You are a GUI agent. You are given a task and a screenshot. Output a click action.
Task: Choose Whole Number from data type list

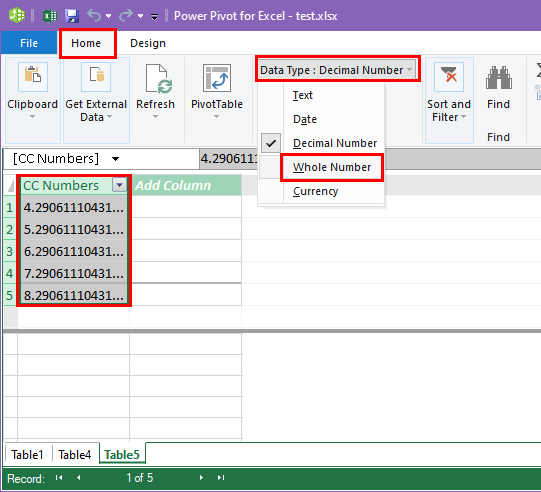click(332, 167)
